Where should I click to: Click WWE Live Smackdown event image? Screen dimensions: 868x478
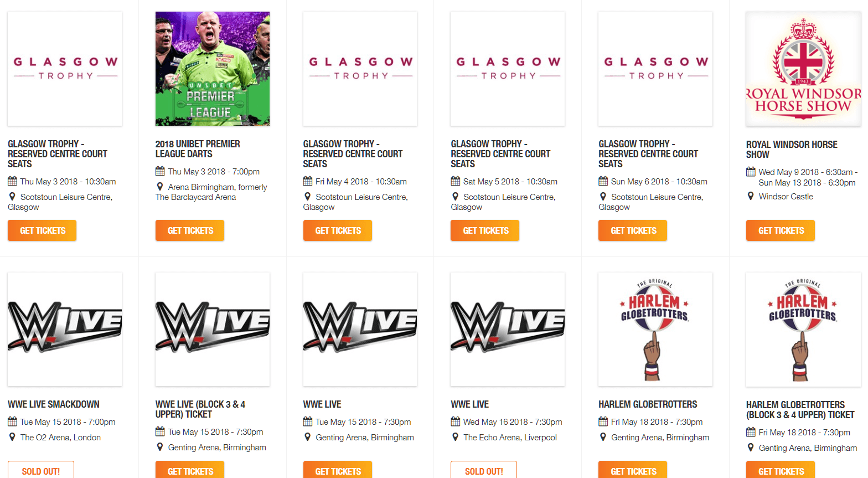click(x=65, y=329)
